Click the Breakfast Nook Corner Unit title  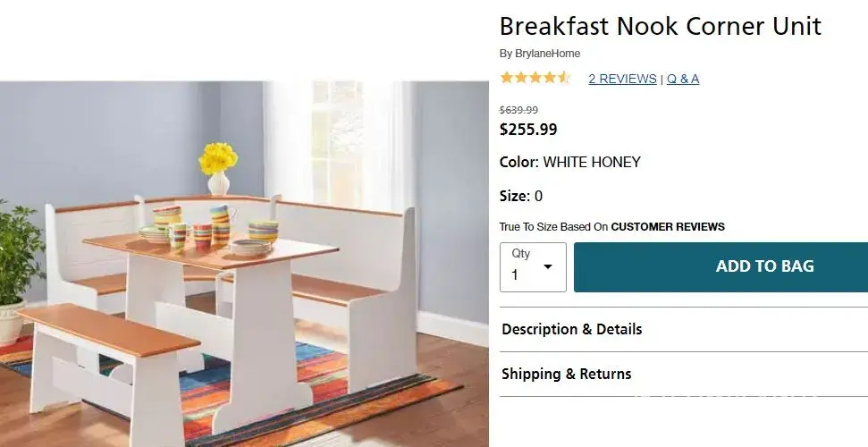(x=660, y=26)
